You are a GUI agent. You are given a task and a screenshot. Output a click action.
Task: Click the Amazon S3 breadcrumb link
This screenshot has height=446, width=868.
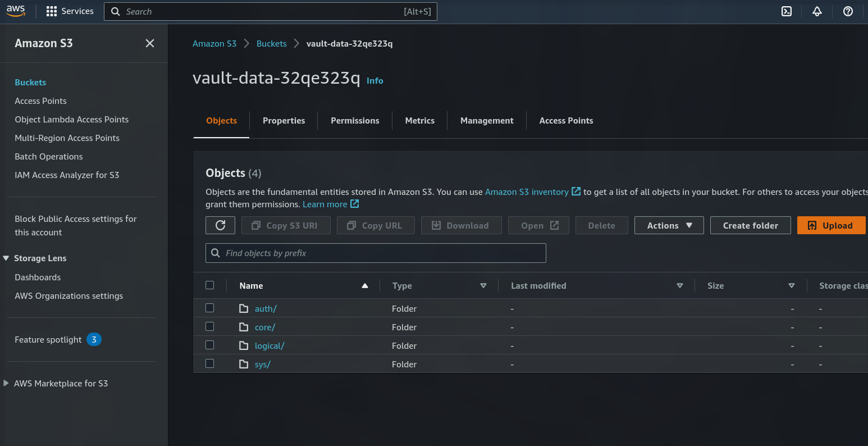[x=214, y=43]
